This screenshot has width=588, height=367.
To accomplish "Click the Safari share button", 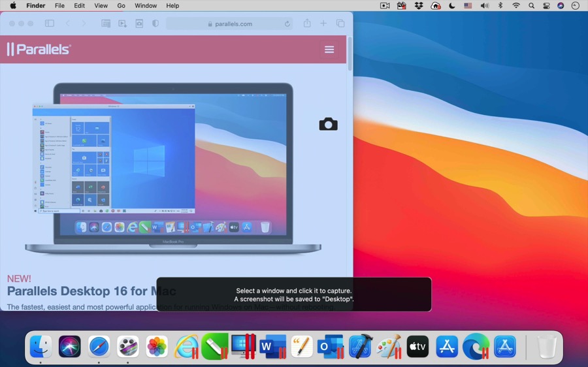I will (x=306, y=24).
